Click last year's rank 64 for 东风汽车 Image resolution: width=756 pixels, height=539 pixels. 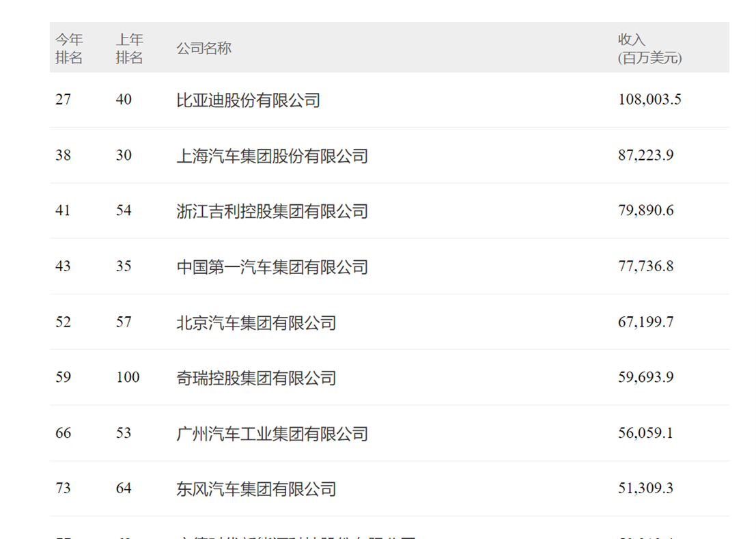coord(124,488)
